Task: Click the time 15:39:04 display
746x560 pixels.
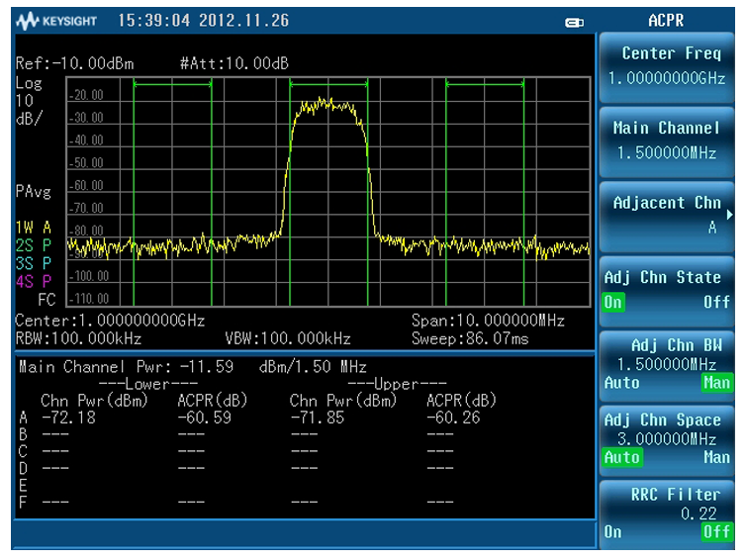Action: coord(154,21)
